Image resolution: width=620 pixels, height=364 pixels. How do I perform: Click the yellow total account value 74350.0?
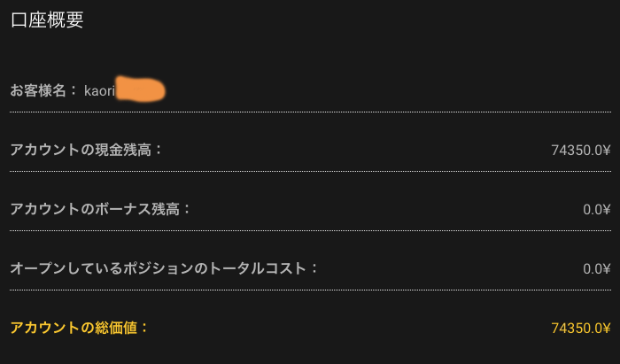click(x=575, y=328)
